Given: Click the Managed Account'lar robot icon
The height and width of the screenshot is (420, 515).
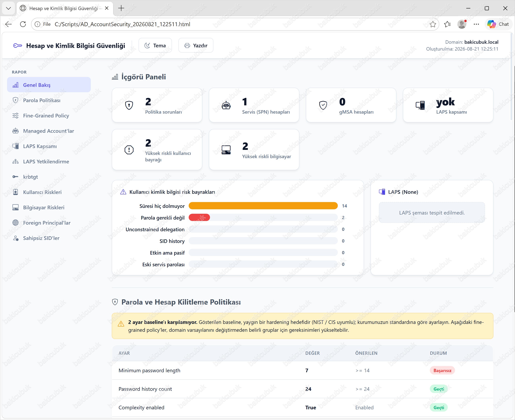Looking at the screenshot, I should (x=16, y=131).
